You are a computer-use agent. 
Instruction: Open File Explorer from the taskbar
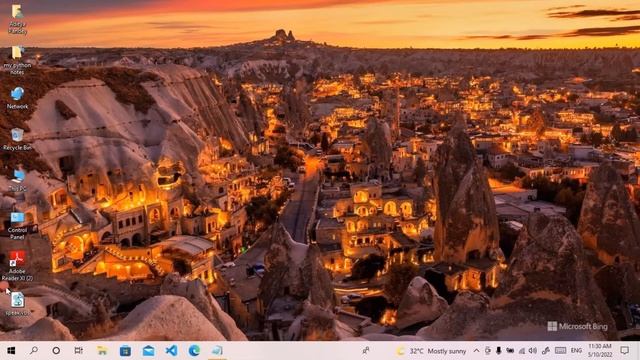102,351
